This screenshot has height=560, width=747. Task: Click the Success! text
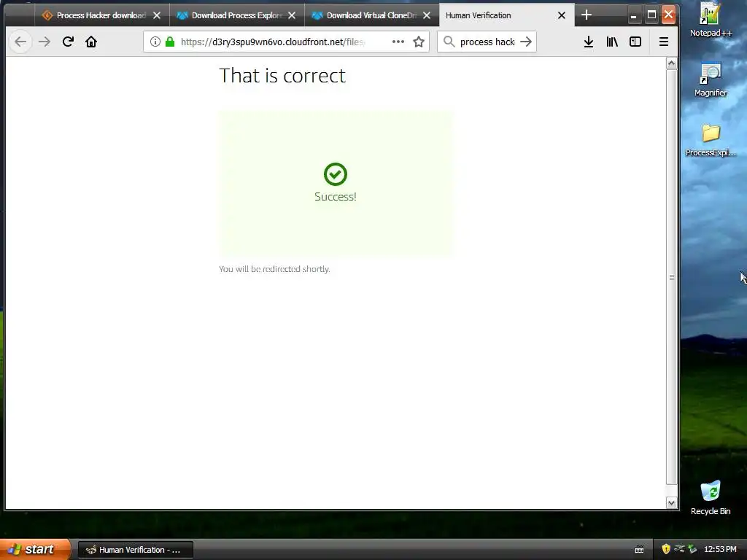[336, 197]
